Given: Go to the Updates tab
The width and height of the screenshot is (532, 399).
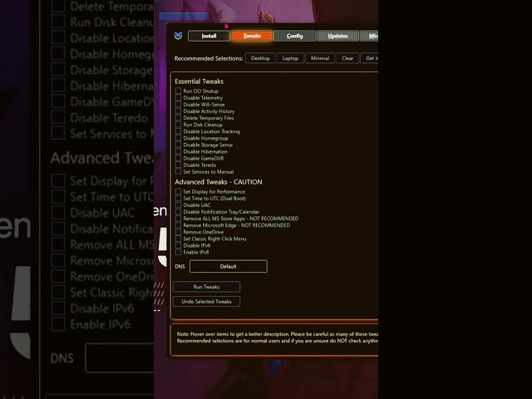Looking at the screenshot, I should [x=337, y=36].
